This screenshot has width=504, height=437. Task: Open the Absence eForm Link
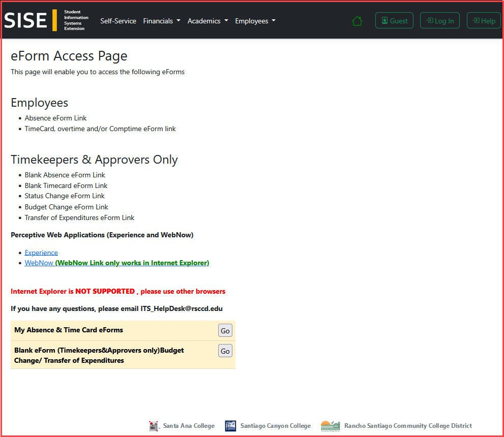(x=55, y=118)
